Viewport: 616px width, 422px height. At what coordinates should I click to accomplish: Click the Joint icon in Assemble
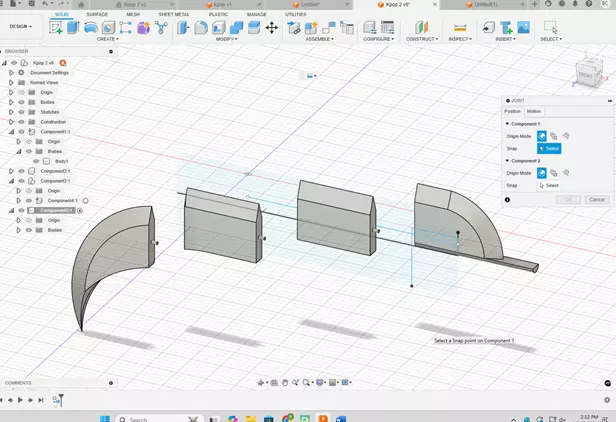329,28
